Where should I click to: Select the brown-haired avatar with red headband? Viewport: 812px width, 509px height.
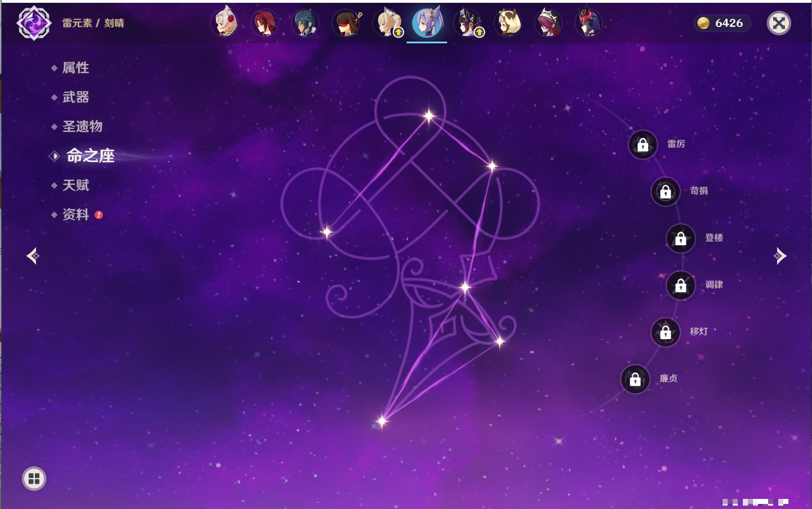point(347,23)
